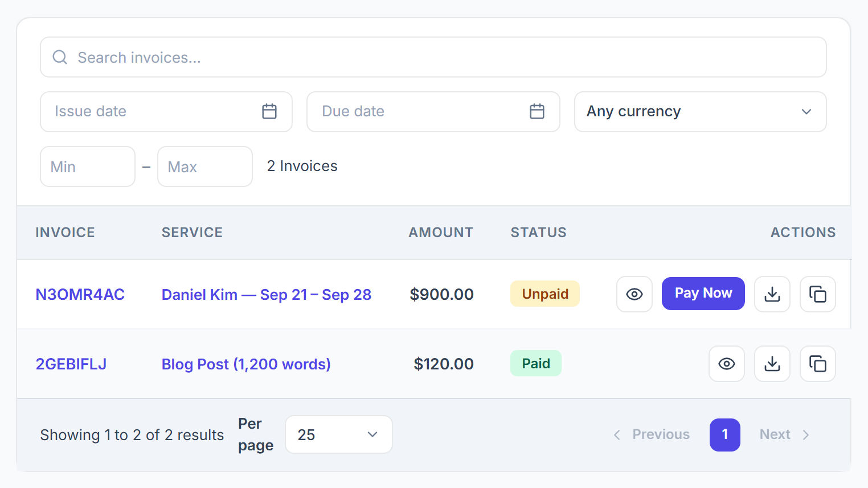868x488 pixels.
Task: Click the Issue date field
Action: [166, 112]
